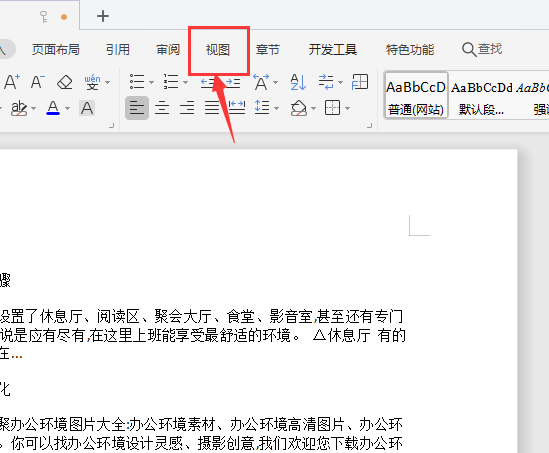The width and height of the screenshot is (549, 453).
Task: Click the tab stops table icon
Action: coord(360,82)
